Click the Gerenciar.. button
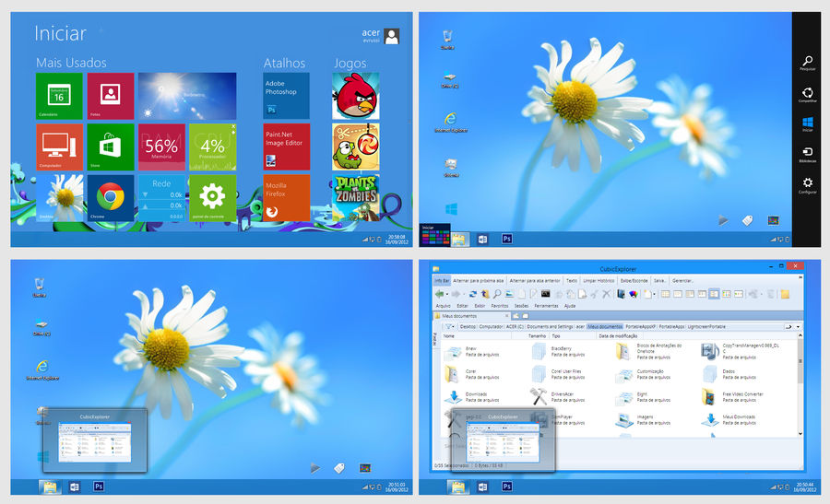The width and height of the screenshot is (830, 504). click(682, 281)
